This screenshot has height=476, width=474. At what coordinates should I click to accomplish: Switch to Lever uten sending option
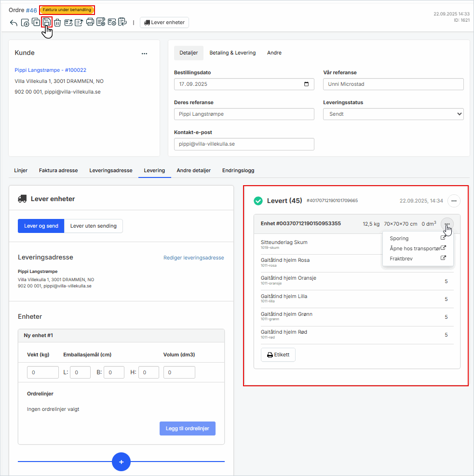[94, 226]
